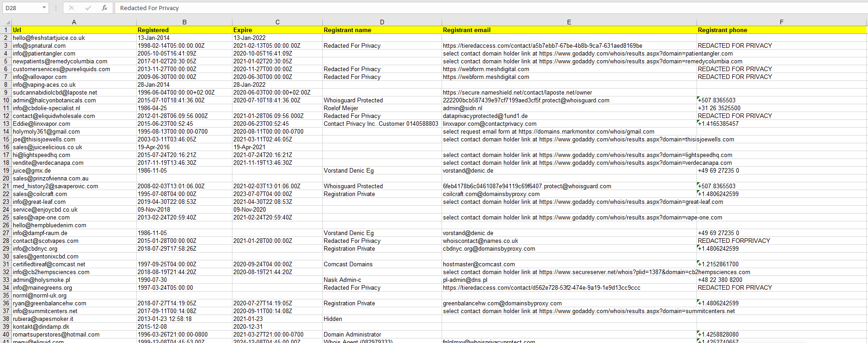Select cell +31 26 3525500

coord(782,108)
